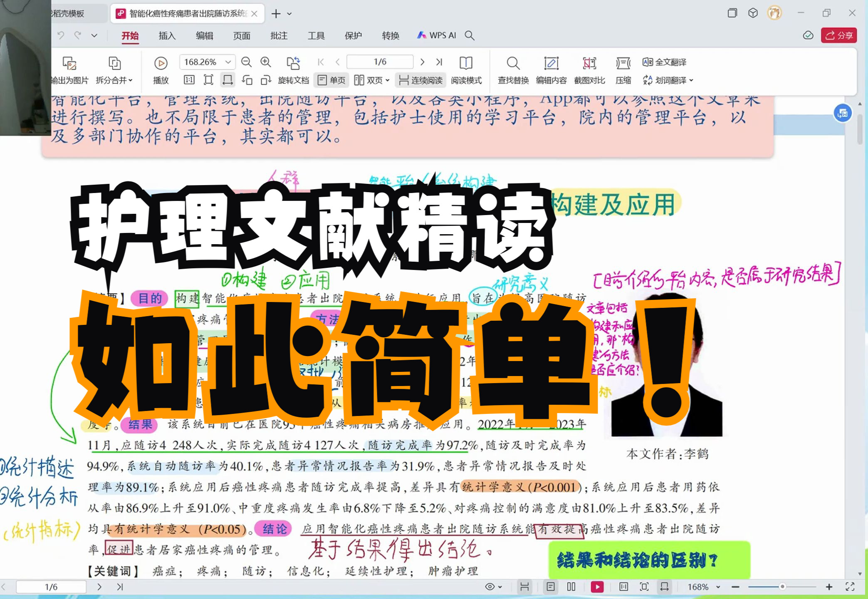Jump to last page in ribbon
Screen dimensions: 868x599
point(439,62)
